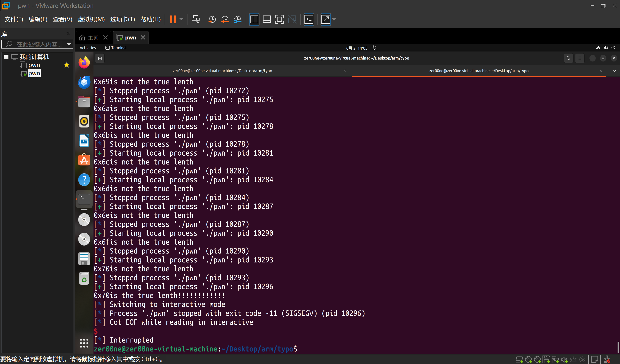Image resolution: width=620 pixels, height=364 pixels.
Task: Open the Help icon in the dock
Action: point(84,180)
